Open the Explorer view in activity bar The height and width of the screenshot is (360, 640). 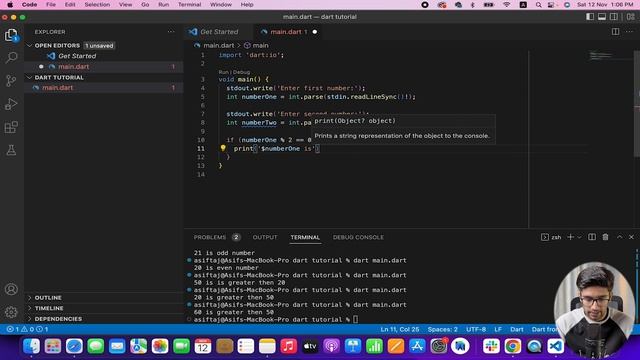(x=11, y=35)
